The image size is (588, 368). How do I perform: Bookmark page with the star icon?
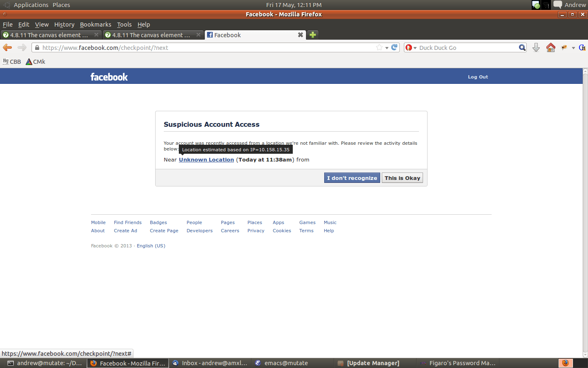pos(379,47)
